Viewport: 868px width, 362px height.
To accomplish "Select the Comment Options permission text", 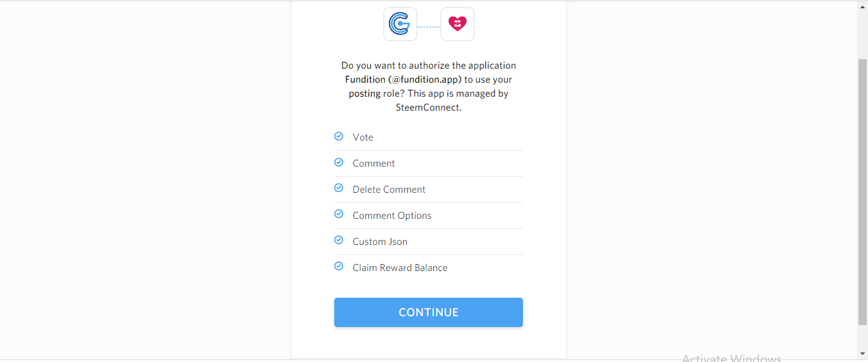I will pyautogui.click(x=392, y=216).
